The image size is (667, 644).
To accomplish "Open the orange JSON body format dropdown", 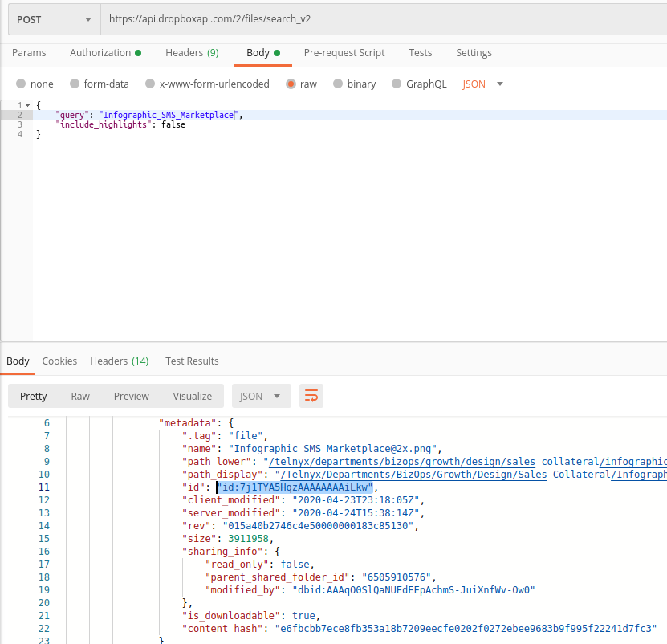I will click(483, 84).
